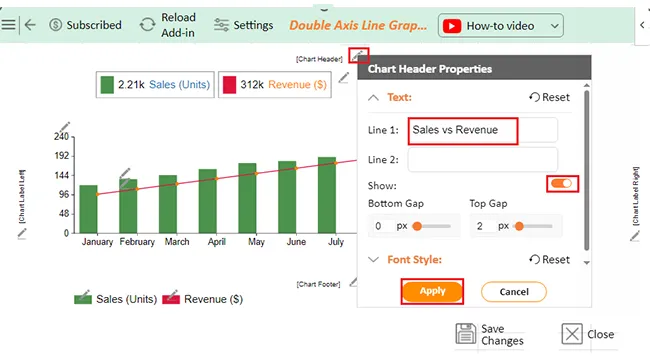The image size is (650, 360).
Task: Click the Reset icon in Font Style section
Action: (x=534, y=260)
